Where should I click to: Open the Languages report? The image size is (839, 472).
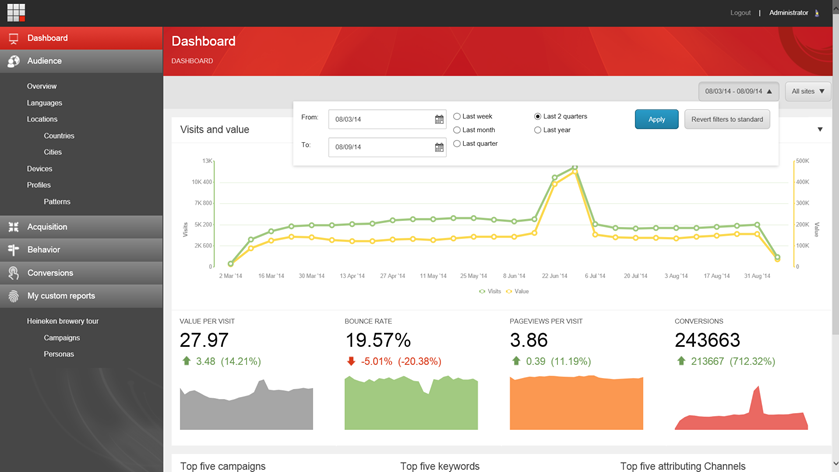pyautogui.click(x=44, y=103)
